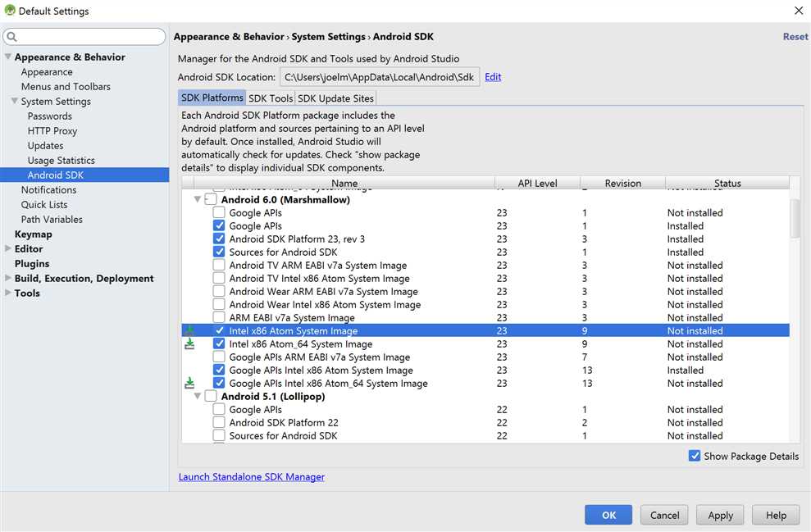Click Reset link at top right
This screenshot has height=532, width=811.
click(795, 37)
